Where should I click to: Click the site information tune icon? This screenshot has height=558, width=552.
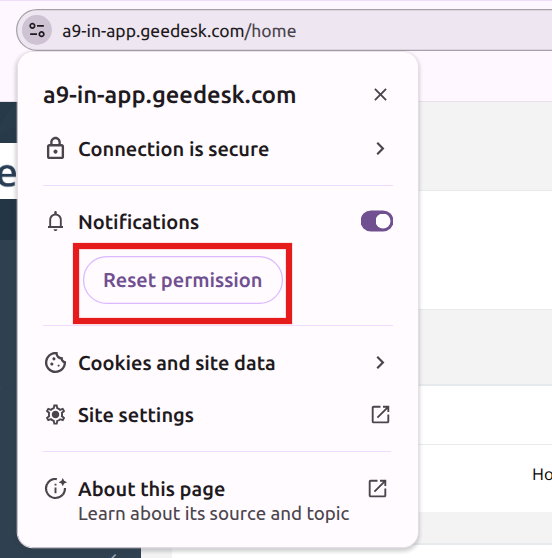coord(37,30)
